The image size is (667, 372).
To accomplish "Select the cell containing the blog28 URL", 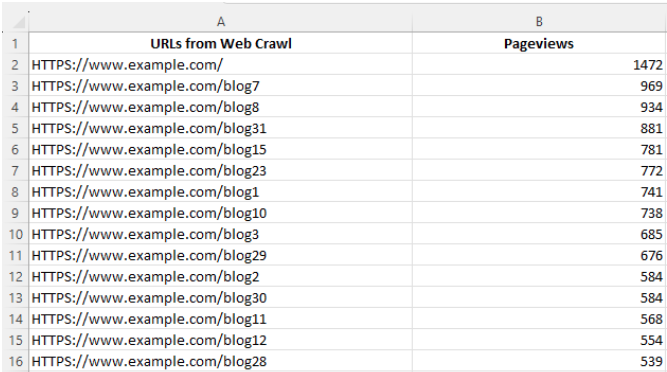I will (x=220, y=361).
